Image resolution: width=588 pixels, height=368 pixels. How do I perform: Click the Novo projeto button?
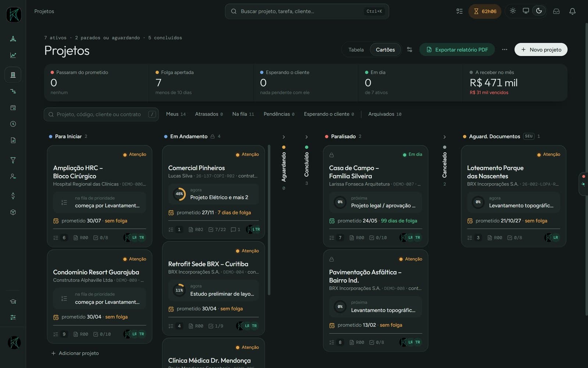(541, 50)
